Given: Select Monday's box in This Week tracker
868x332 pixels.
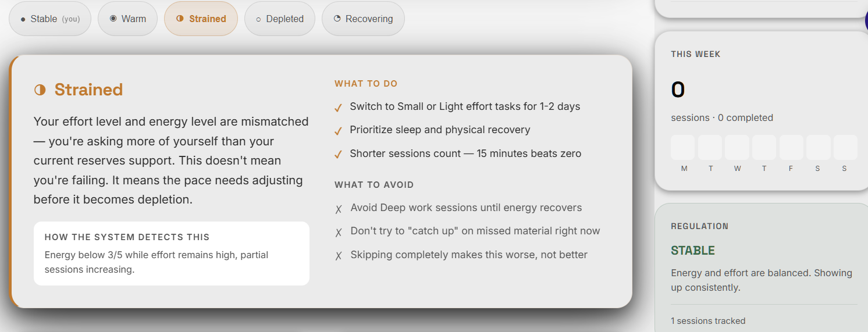Looking at the screenshot, I should pyautogui.click(x=683, y=147).
